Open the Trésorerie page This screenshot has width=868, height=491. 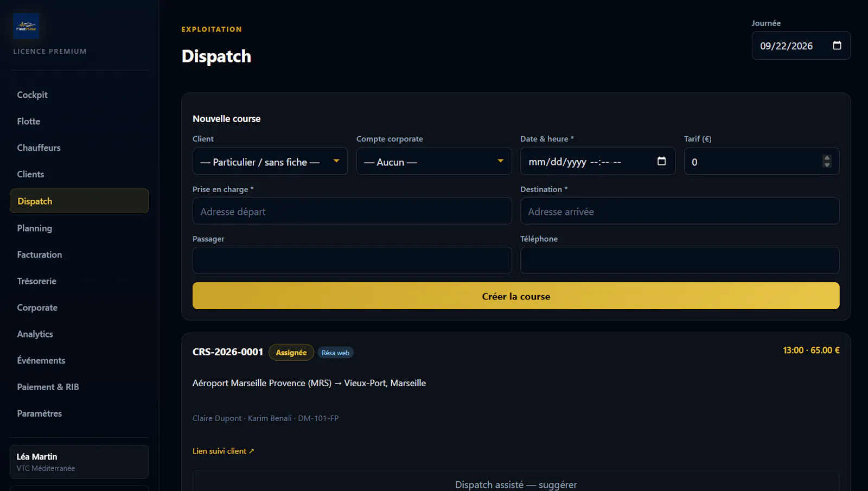[x=79, y=281]
